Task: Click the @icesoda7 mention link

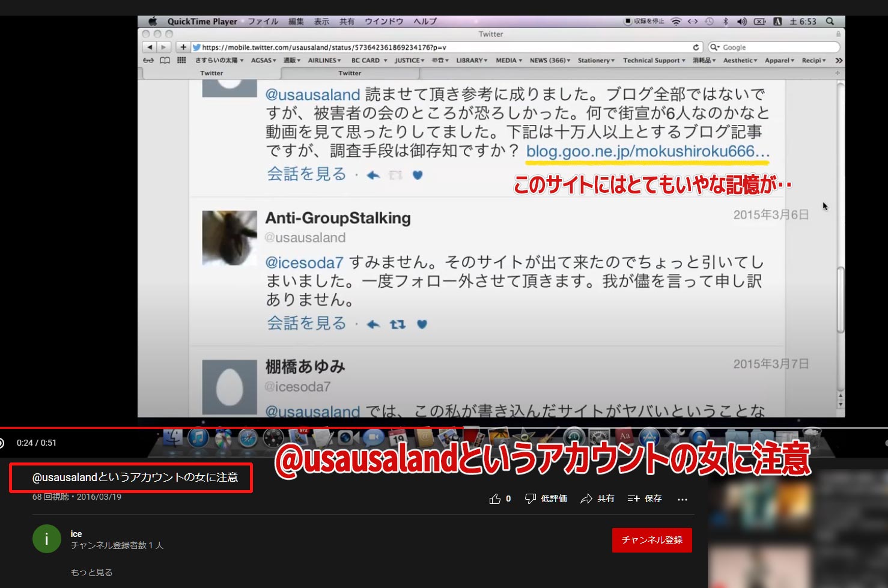Action: [305, 262]
